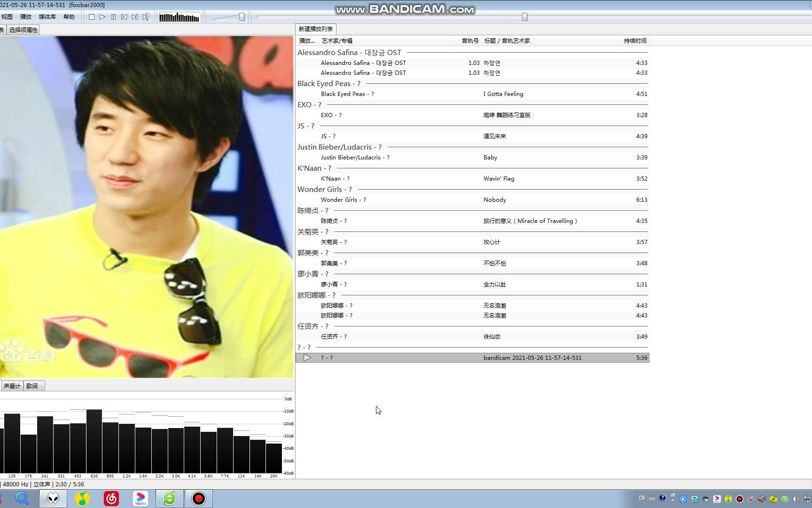Select the 诛仙恋 track

pyautogui.click(x=472, y=337)
